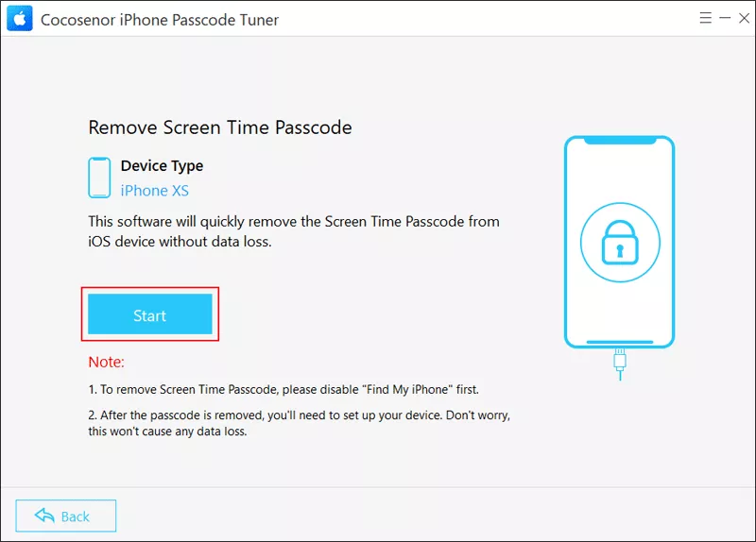Click the large phone illustration

pyautogui.click(x=620, y=242)
